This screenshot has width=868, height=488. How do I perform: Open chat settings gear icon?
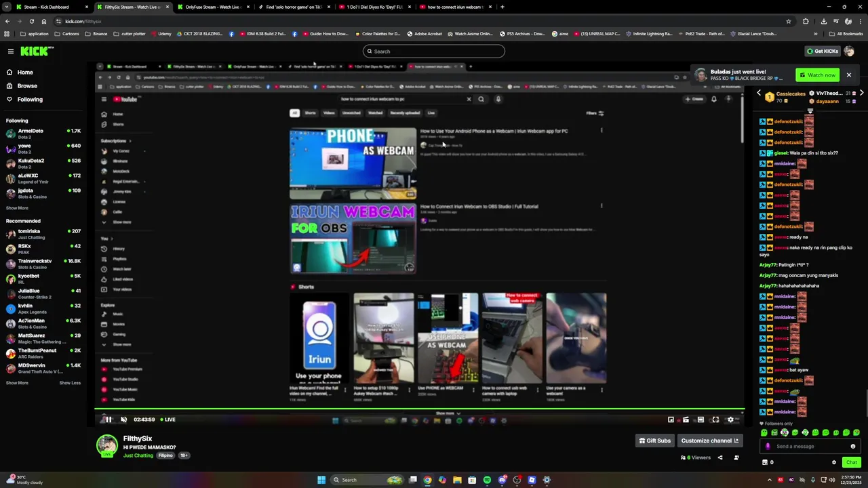coord(834,462)
